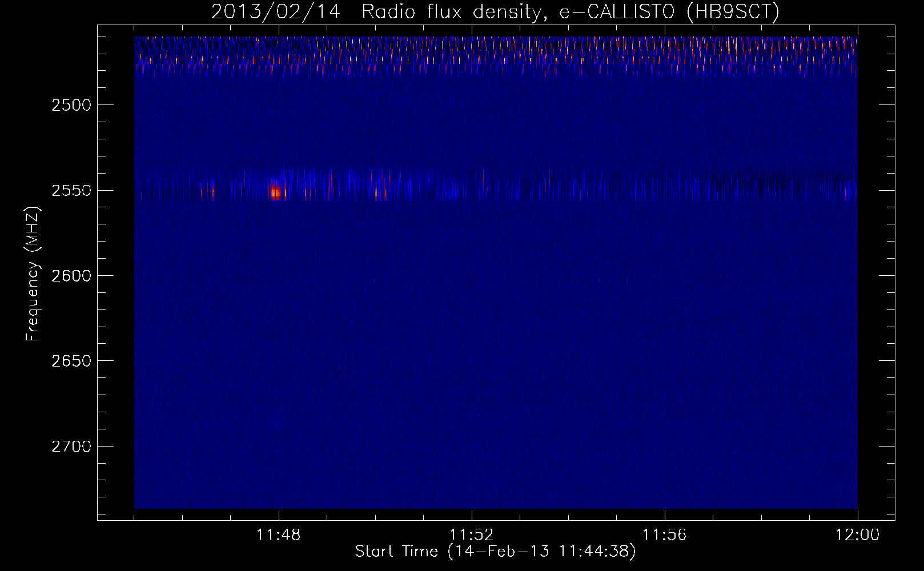Select the 2650 frequency axis label
Screen dimensions: 924x571
(71, 361)
